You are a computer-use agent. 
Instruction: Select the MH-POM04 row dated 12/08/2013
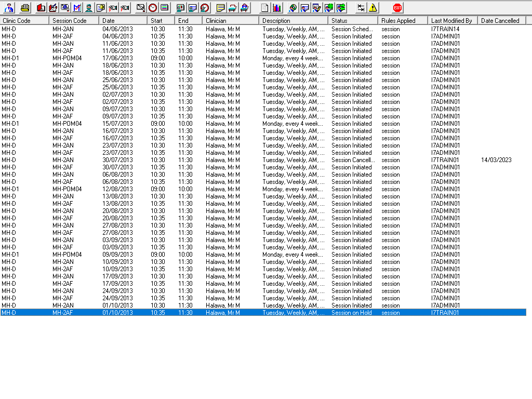(263, 189)
